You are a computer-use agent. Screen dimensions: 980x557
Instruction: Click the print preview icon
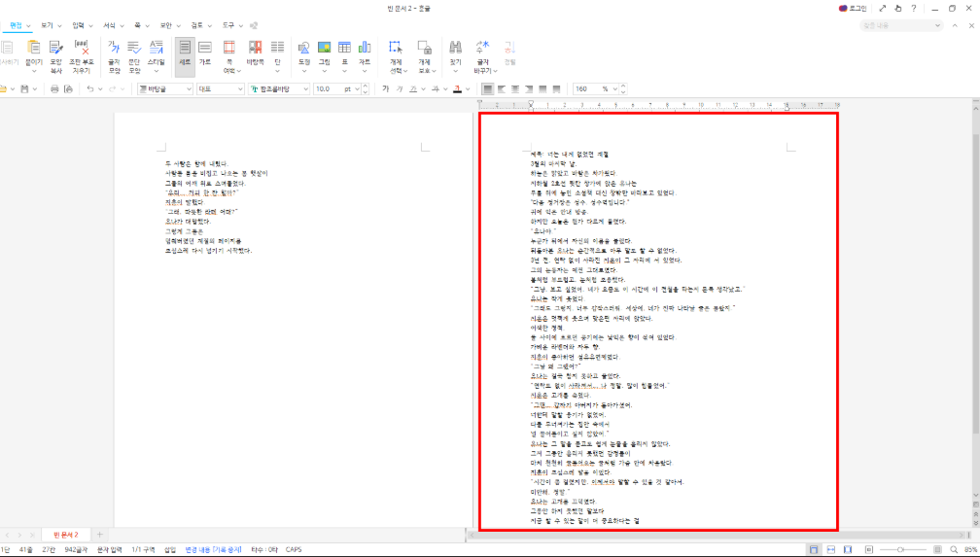pos(68,89)
